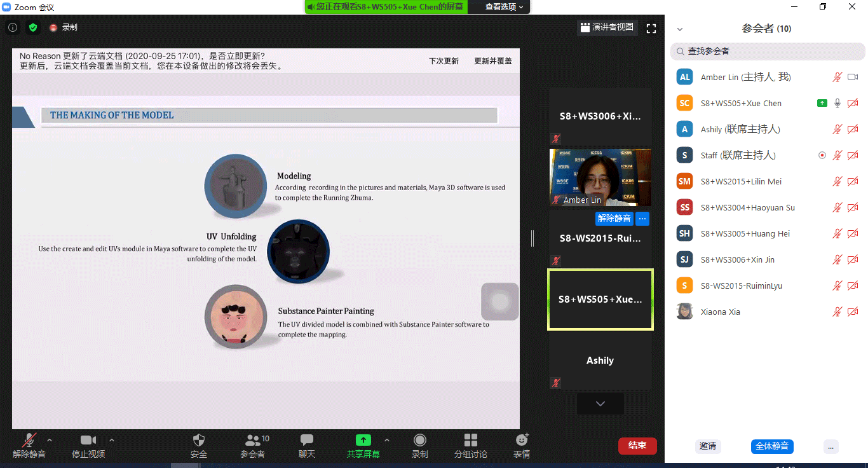
Task: Collapse participants panel chevron
Action: pos(680,29)
